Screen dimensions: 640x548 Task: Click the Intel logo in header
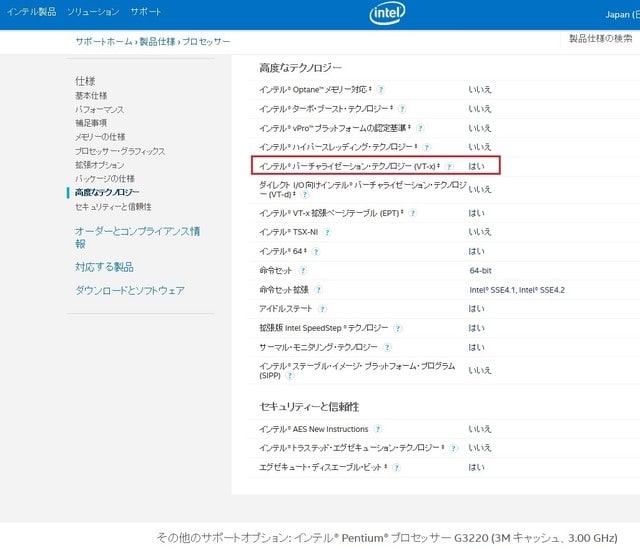click(x=387, y=13)
